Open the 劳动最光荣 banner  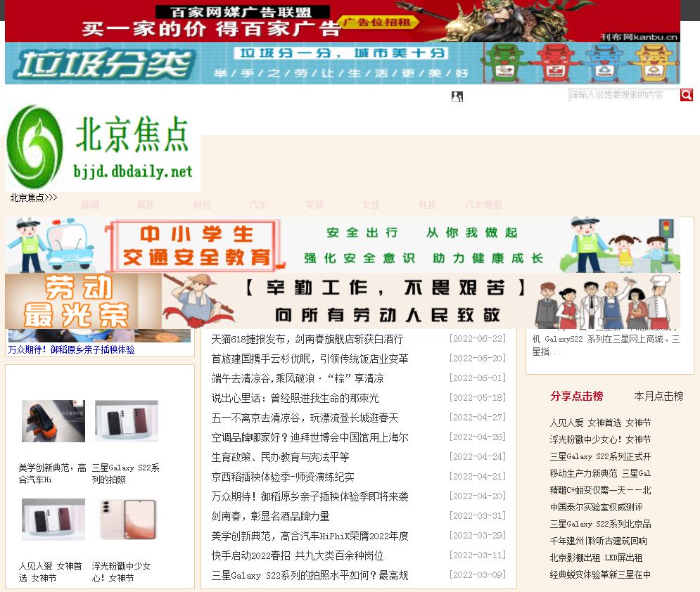[x=343, y=301]
